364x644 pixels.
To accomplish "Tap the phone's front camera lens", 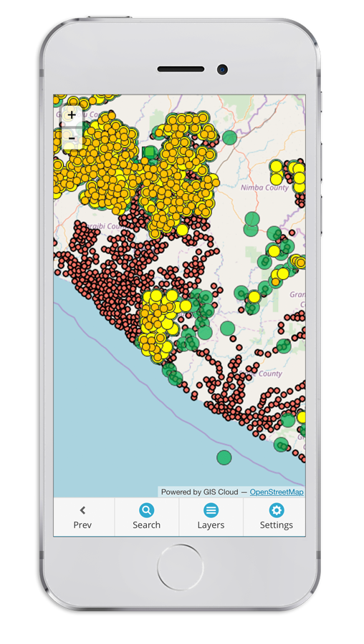I will [x=223, y=69].
